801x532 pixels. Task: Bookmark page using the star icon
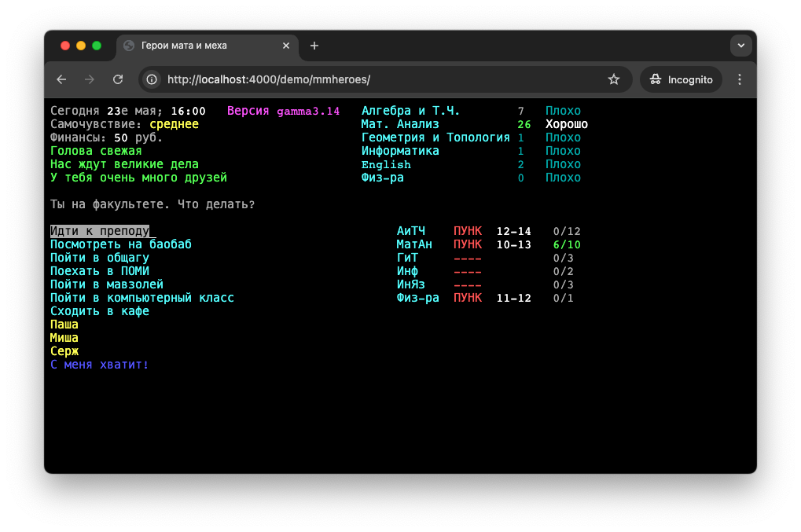click(614, 79)
